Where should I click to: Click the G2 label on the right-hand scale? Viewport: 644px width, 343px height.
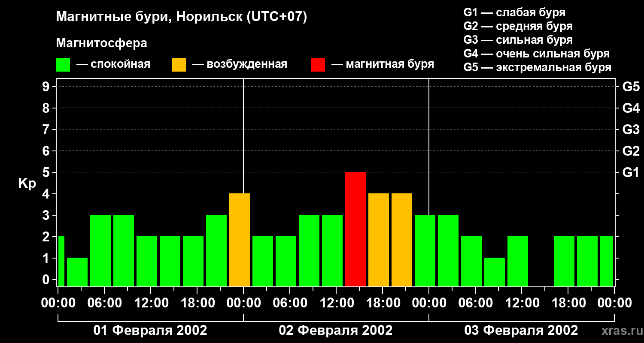(631, 151)
